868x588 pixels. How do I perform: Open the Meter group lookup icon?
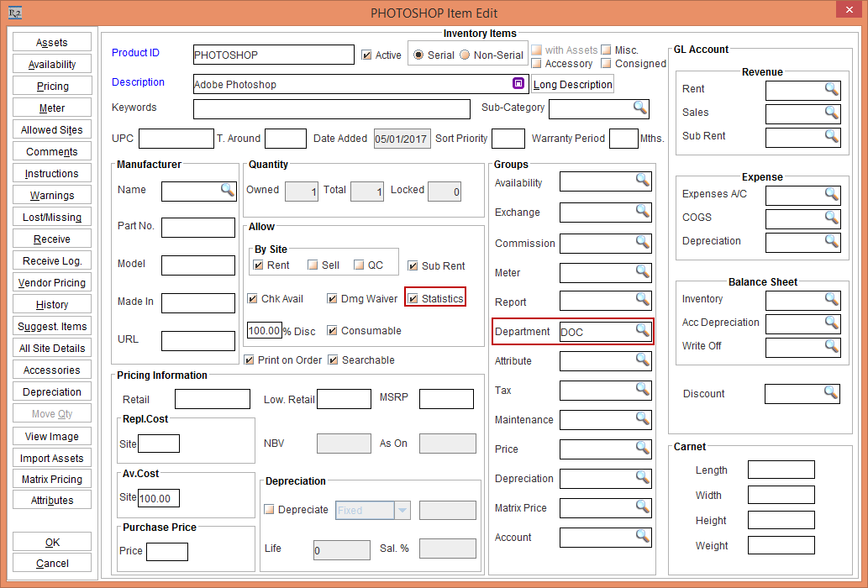(x=642, y=271)
